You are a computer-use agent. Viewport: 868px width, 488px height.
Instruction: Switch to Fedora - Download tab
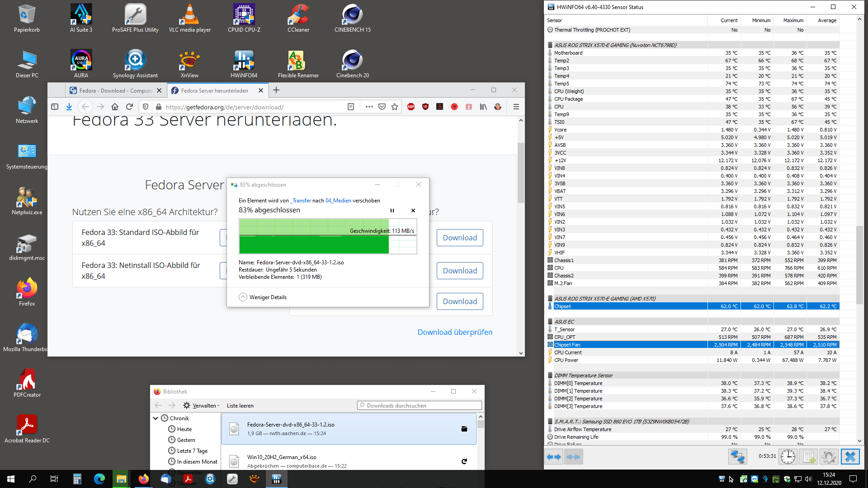coord(115,90)
